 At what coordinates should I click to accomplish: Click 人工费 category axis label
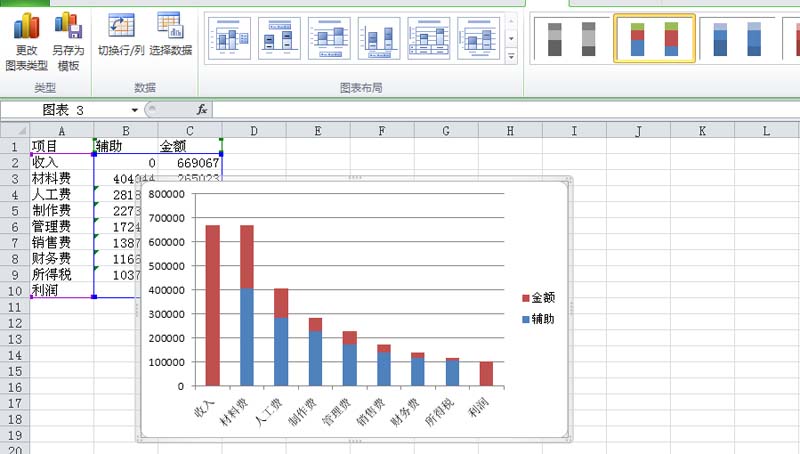pos(269,412)
